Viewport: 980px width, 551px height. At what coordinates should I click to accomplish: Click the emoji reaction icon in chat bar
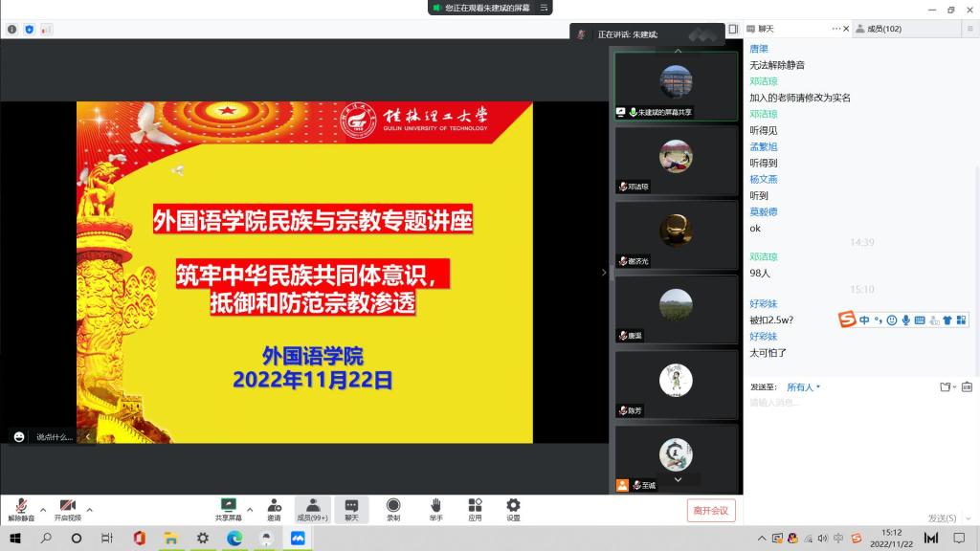click(x=19, y=436)
